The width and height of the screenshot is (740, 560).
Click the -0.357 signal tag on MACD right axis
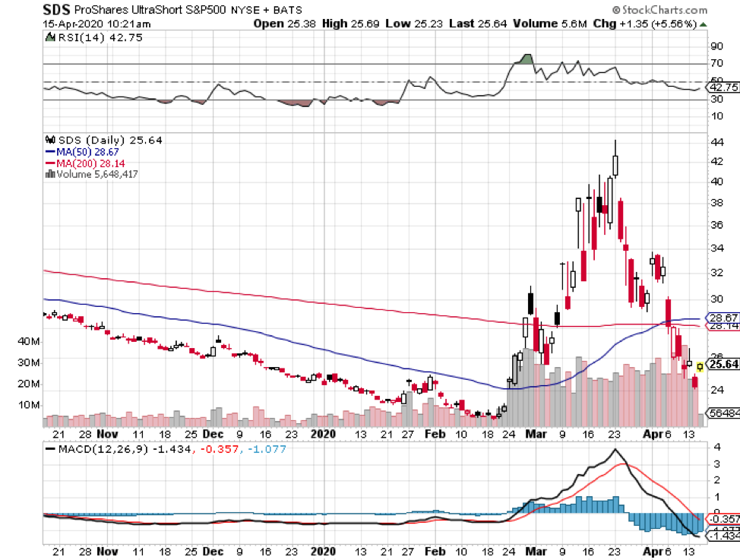[723, 519]
